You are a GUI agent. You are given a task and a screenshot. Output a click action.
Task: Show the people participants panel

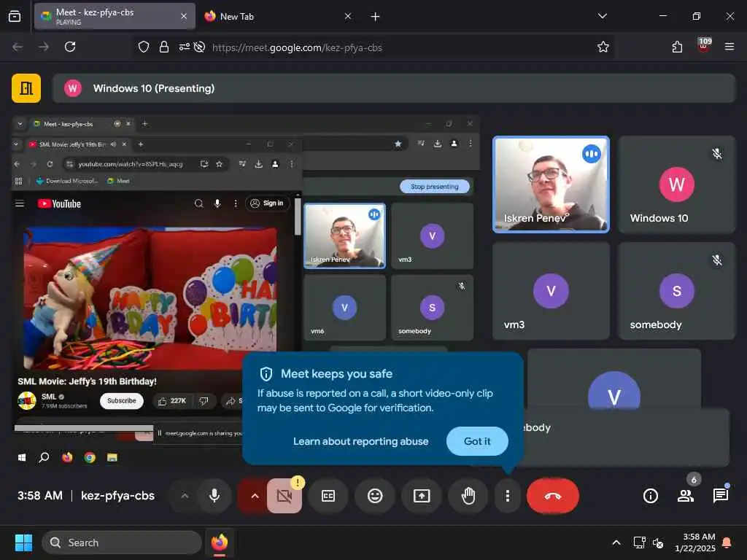[686, 496]
